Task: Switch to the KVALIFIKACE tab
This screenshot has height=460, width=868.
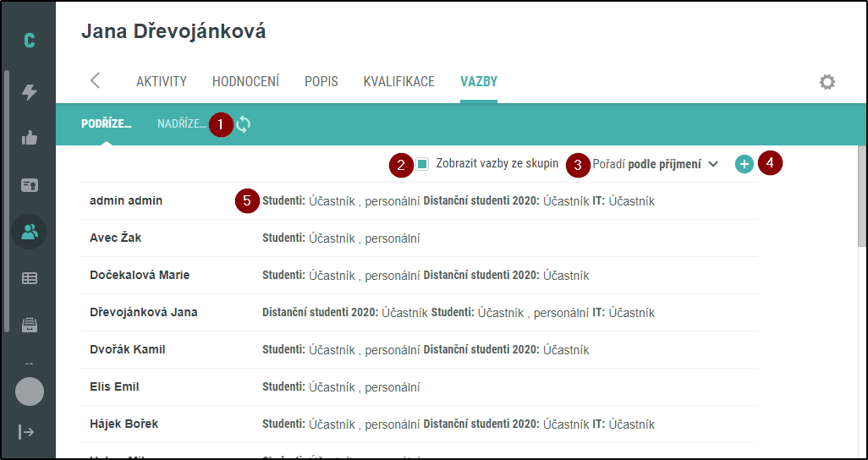Action: tap(399, 82)
